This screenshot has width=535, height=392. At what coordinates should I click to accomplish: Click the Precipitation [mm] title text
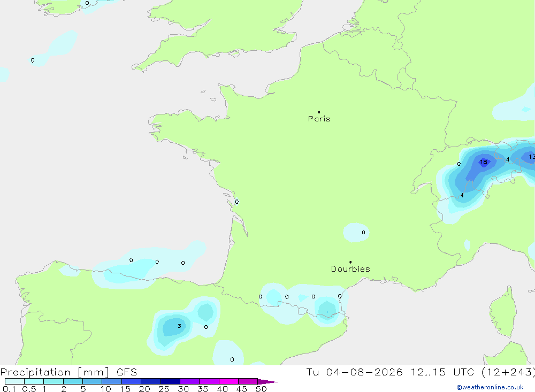click(55, 372)
